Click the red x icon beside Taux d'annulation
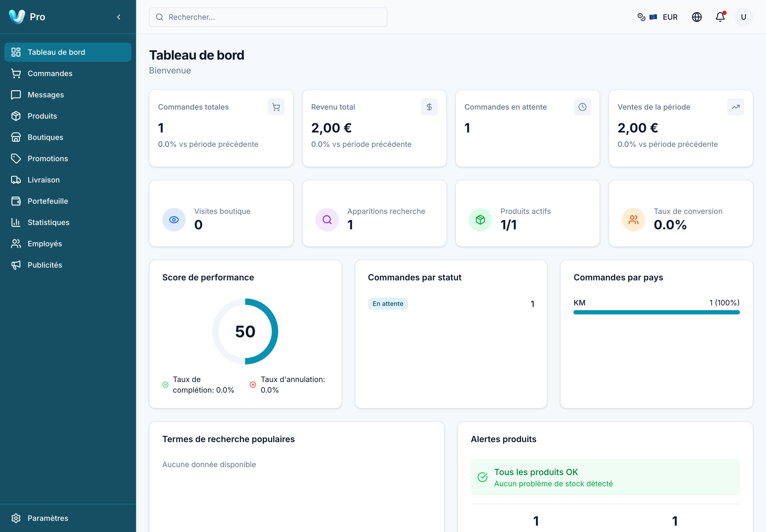The height and width of the screenshot is (532, 766). (x=253, y=385)
